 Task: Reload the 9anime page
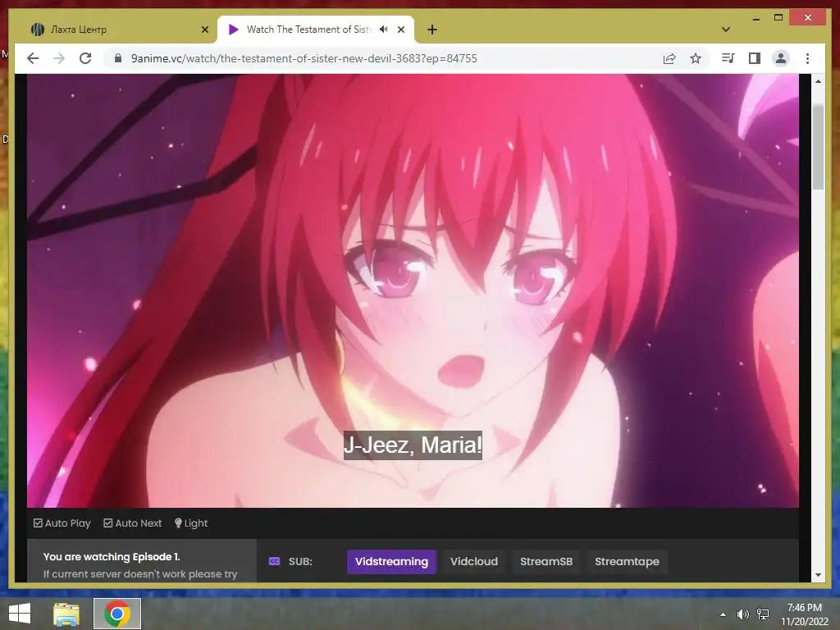85,58
